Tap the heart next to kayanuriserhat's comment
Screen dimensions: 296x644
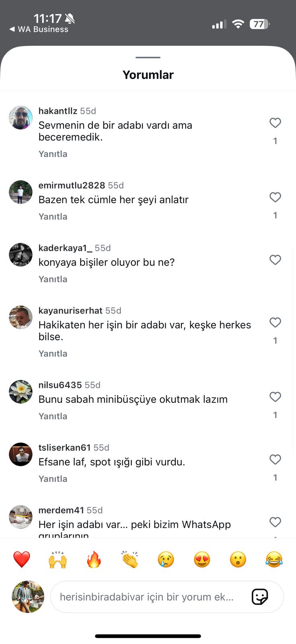click(275, 322)
